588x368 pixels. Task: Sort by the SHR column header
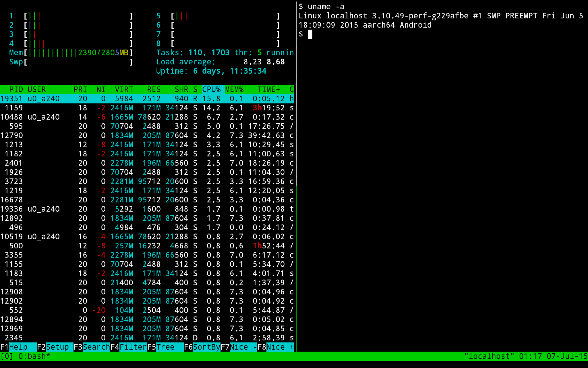click(x=181, y=89)
